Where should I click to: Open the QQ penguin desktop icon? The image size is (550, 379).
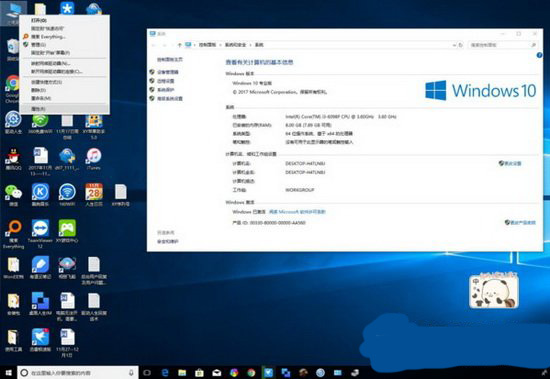tap(13, 159)
